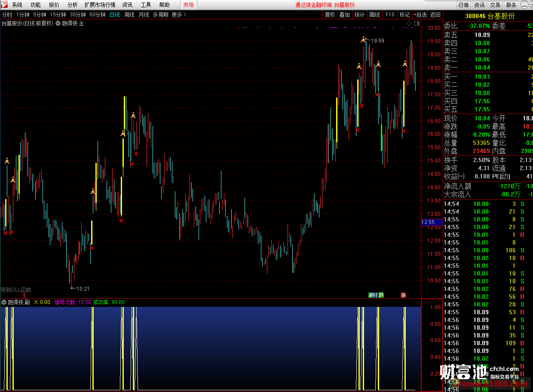The image size is (533, 392).
Task: Expand the sub indicator 跑得快 副 dropdown arrow
Action: coord(3,302)
